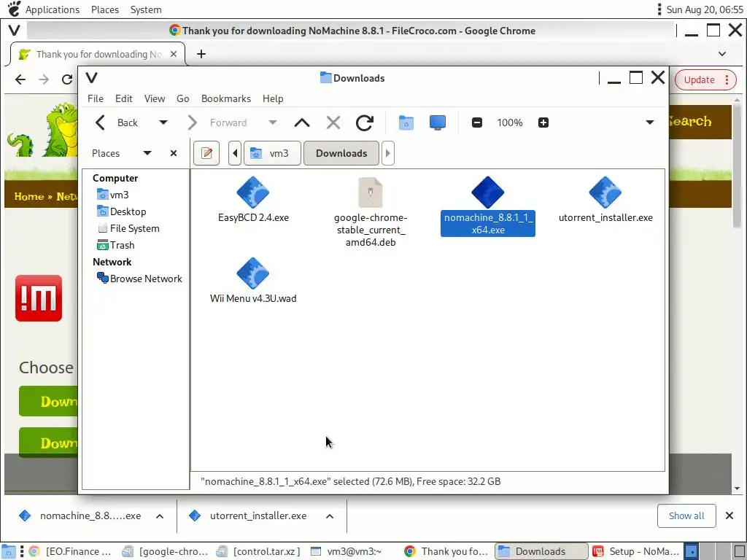
Task: Open the Edit menu
Action: [124, 98]
